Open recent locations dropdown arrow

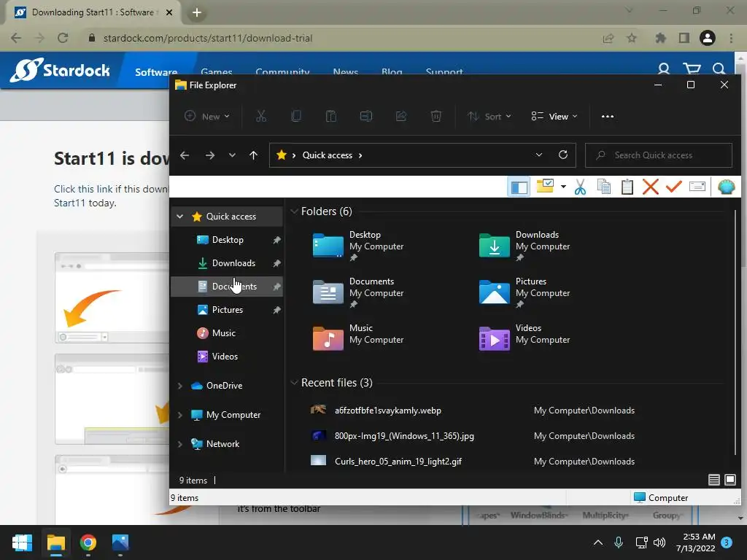[x=232, y=155]
